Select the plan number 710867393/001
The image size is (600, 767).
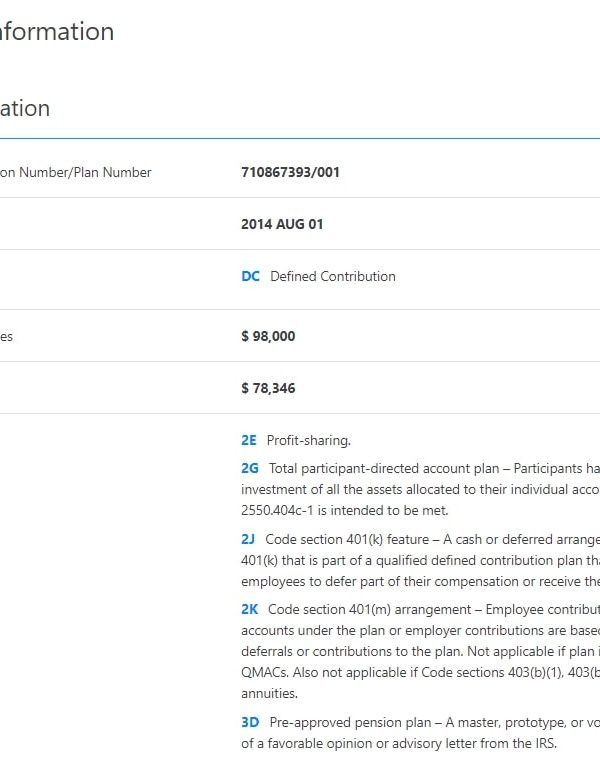(290, 172)
